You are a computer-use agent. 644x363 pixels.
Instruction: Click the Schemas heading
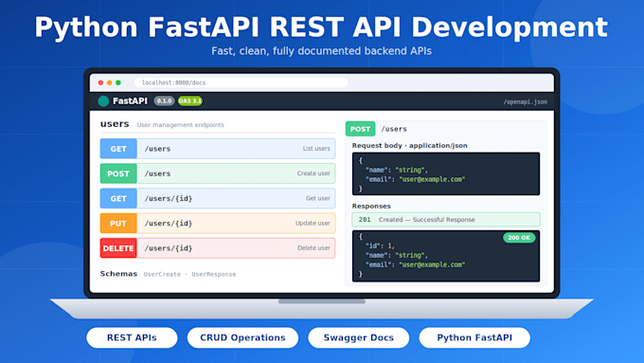[x=118, y=274]
